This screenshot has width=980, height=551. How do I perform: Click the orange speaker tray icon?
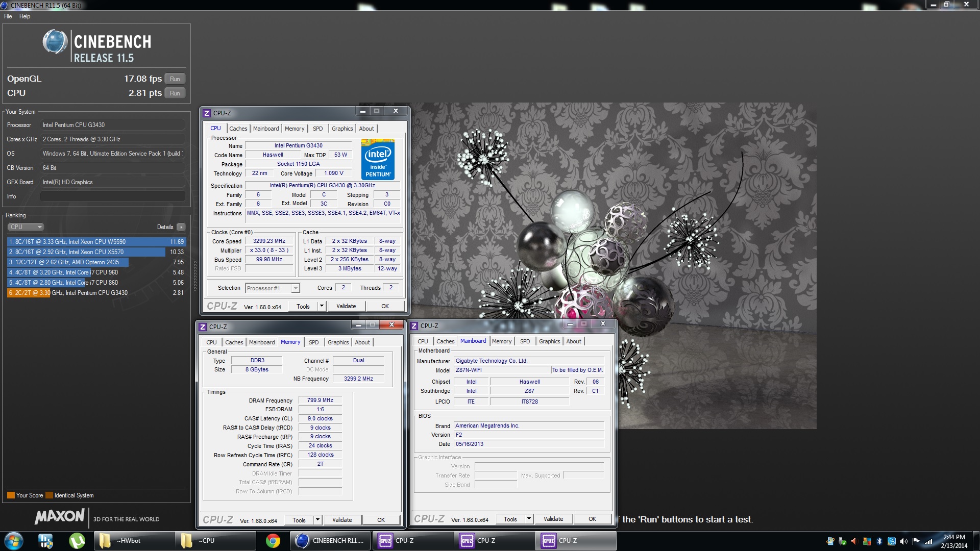854,541
